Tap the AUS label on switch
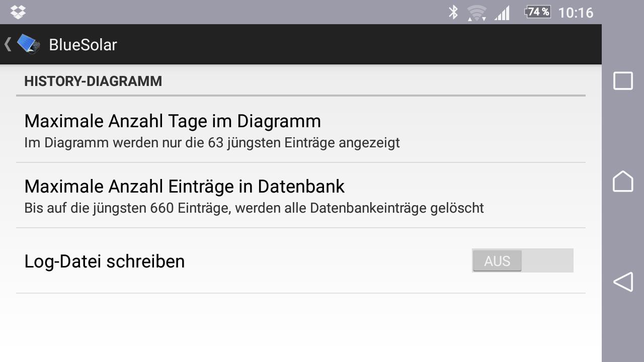Screen dimensions: 644x362 pyautogui.click(x=497, y=261)
